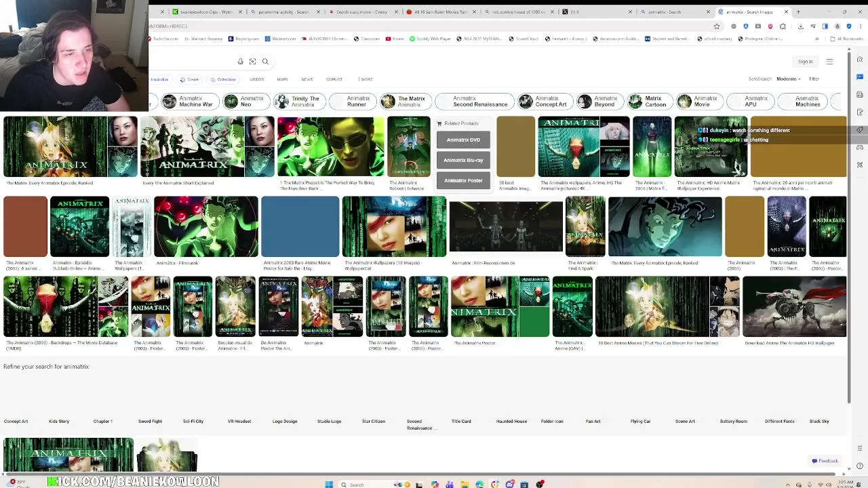Expand SafeSearch Moderate dropdown
Viewport: 868px width, 488px height.
click(x=788, y=79)
